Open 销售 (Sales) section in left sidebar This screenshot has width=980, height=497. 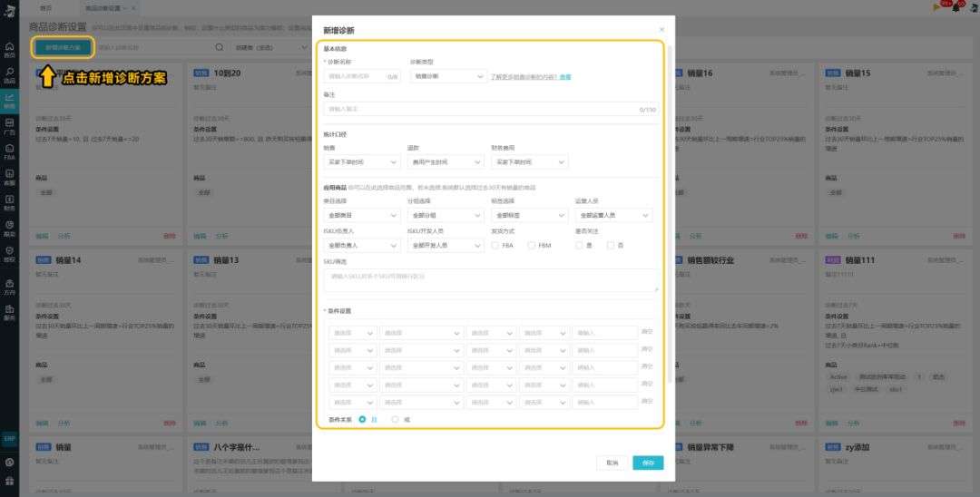(9, 100)
